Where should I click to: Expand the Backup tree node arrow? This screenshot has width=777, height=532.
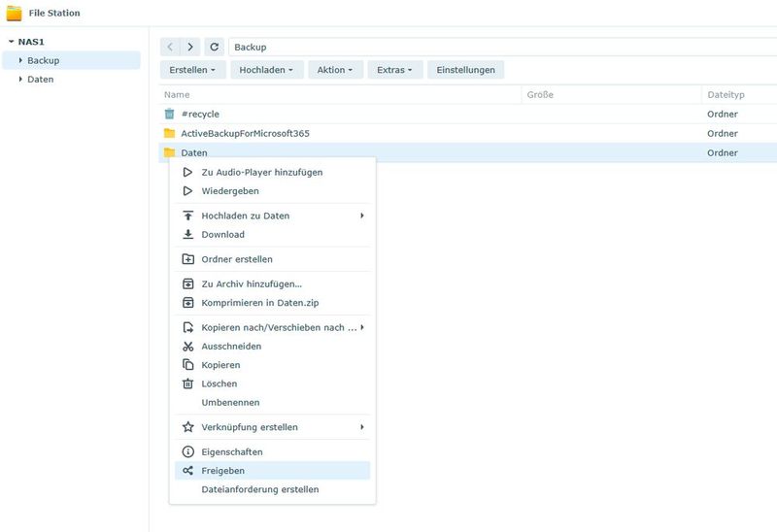[x=20, y=60]
